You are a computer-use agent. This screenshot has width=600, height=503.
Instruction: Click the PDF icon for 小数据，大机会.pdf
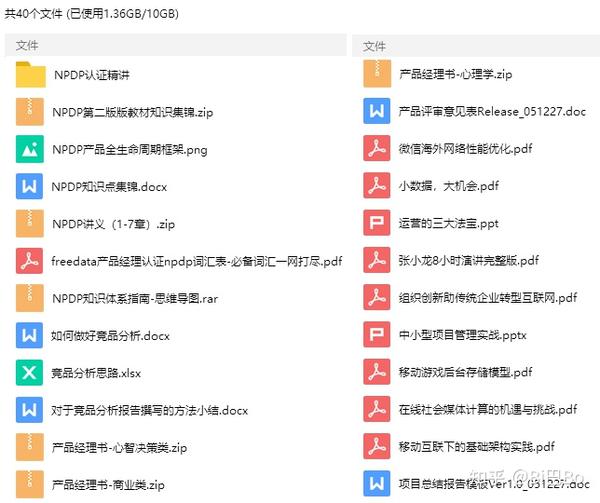(377, 186)
